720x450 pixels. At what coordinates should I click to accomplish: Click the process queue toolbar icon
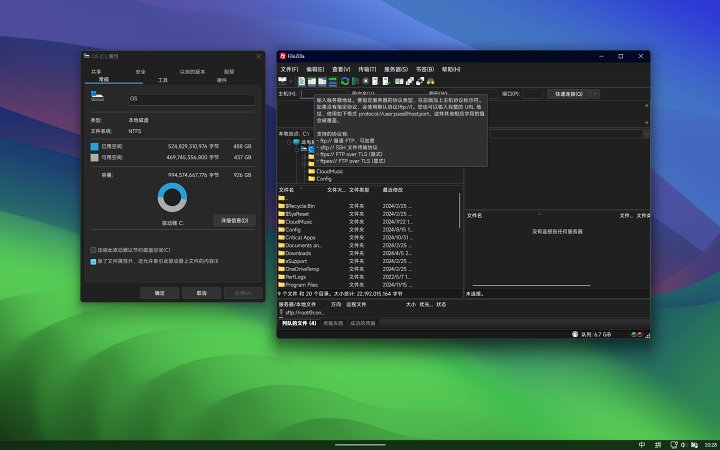356,80
